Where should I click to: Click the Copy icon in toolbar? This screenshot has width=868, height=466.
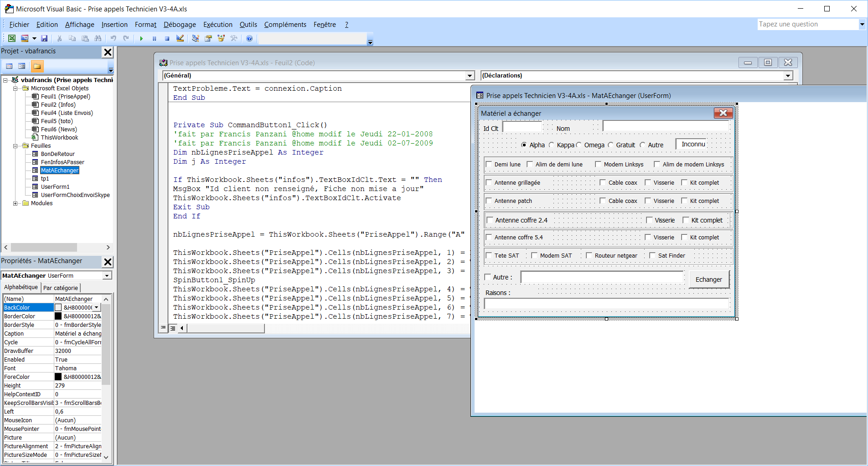pyautogui.click(x=72, y=38)
